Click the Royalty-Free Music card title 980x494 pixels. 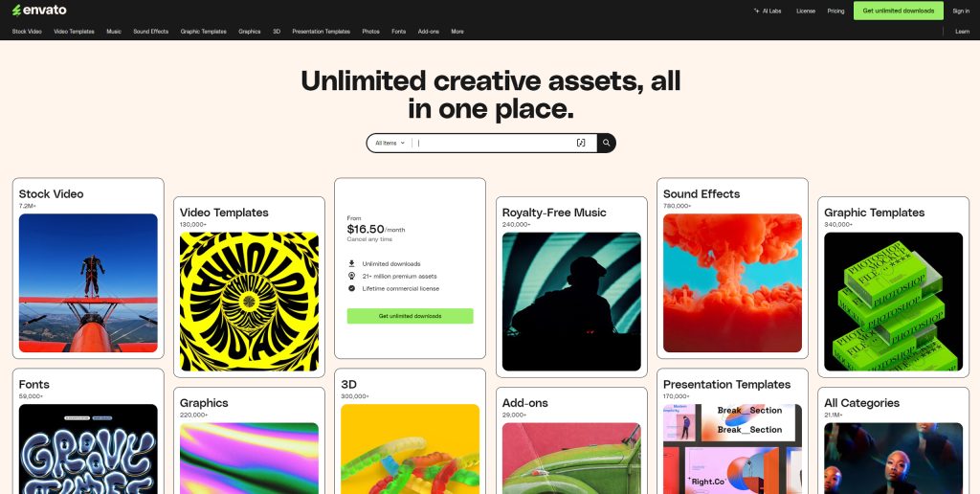(x=554, y=213)
